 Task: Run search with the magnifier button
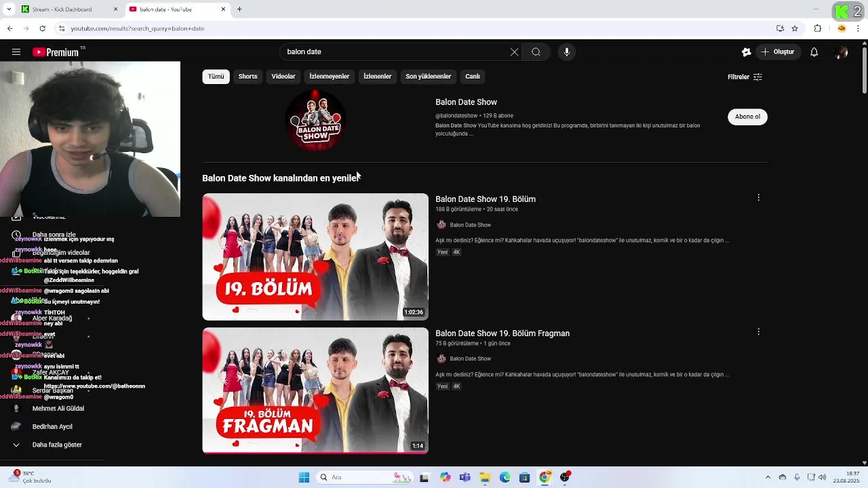[536, 52]
